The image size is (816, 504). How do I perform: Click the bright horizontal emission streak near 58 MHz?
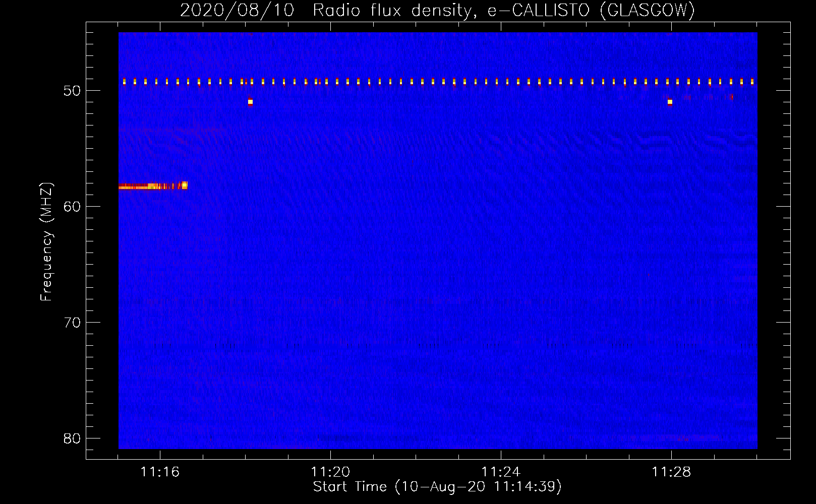click(153, 186)
